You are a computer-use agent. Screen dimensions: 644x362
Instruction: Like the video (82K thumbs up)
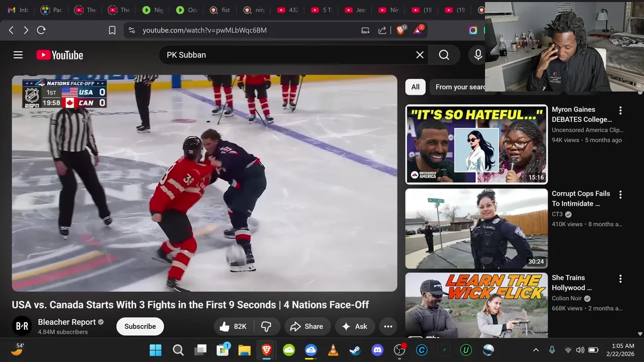pos(233,326)
